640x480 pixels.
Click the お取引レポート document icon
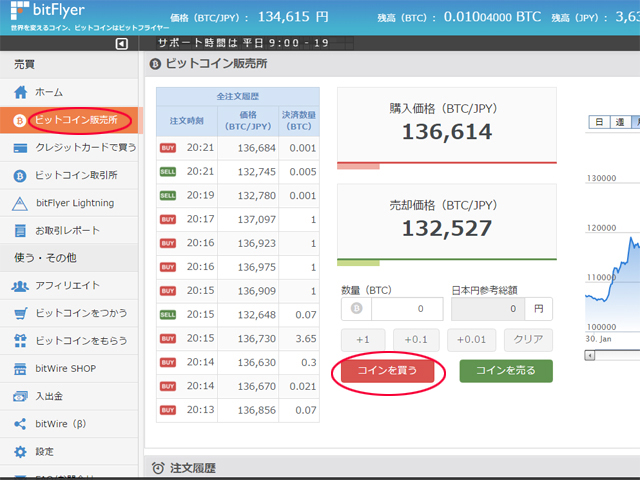[x=20, y=231]
